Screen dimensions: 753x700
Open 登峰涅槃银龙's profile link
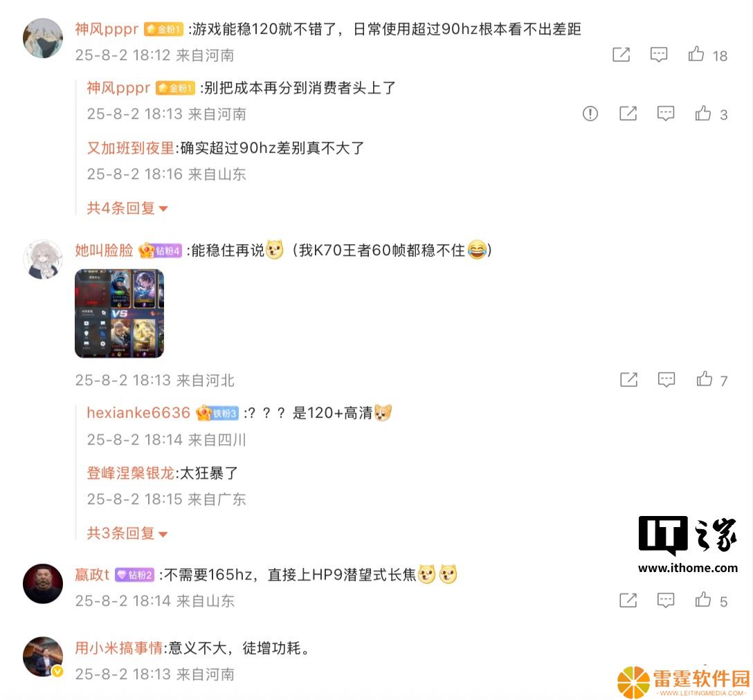[x=130, y=473]
